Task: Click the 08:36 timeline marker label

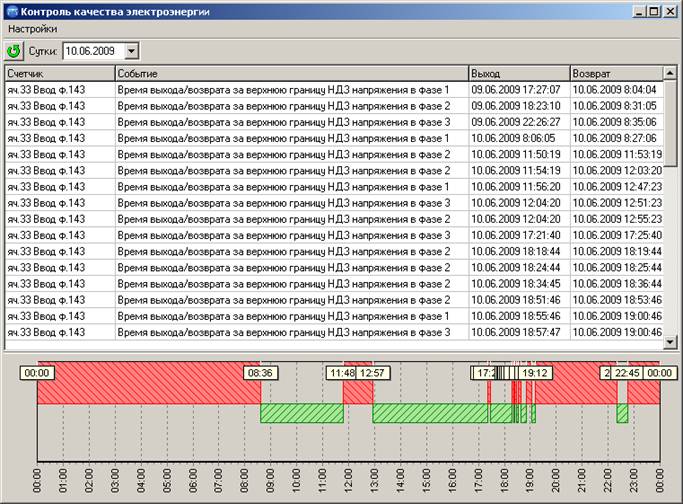Action: 260,373
